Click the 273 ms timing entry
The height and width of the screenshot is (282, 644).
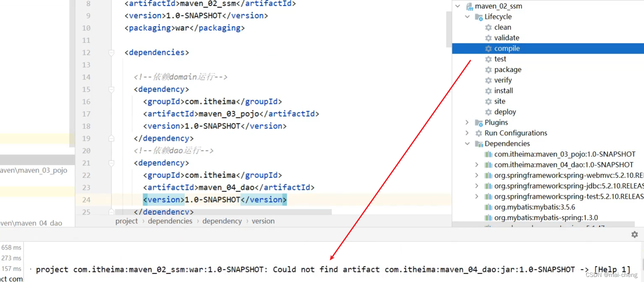coord(11,258)
